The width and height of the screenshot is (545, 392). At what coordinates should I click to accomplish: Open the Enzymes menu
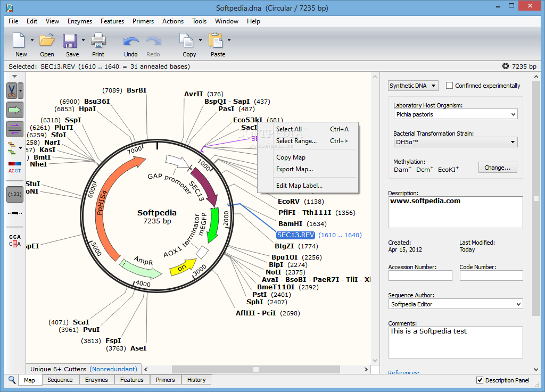80,21
